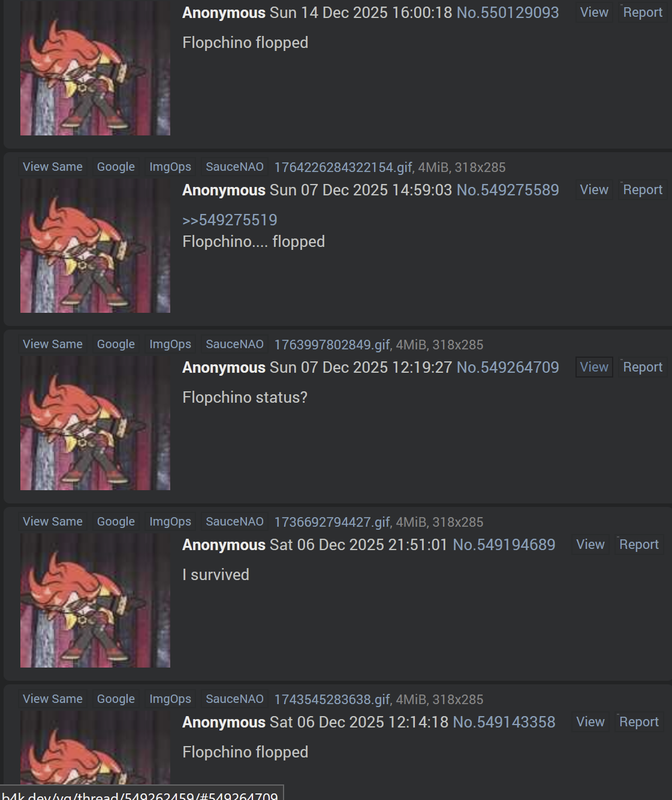Click View Same for 1743545283638.gif
Screen dimensions: 672x800
coord(53,699)
